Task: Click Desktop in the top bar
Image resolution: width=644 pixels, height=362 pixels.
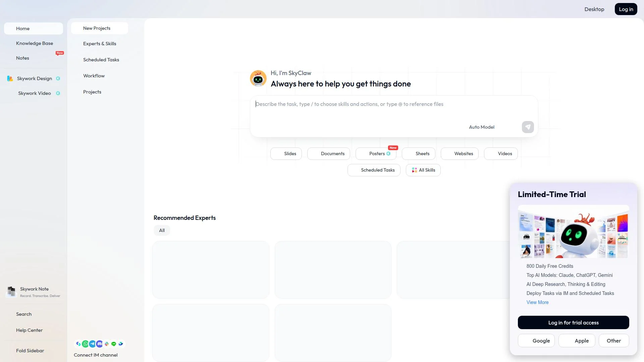Action: (x=594, y=9)
